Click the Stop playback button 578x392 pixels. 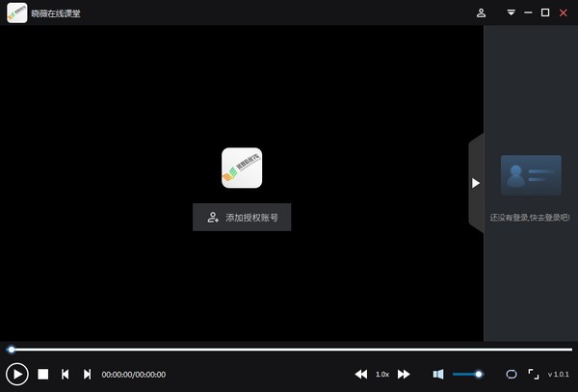coord(43,374)
